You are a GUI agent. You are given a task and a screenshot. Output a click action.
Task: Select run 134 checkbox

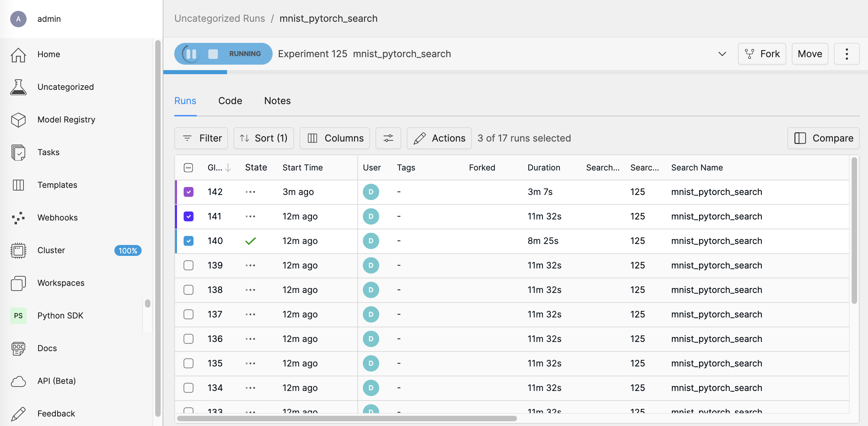point(189,388)
